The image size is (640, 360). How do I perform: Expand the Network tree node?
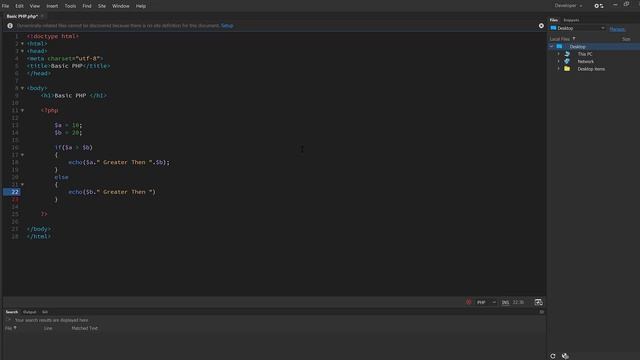click(x=559, y=61)
